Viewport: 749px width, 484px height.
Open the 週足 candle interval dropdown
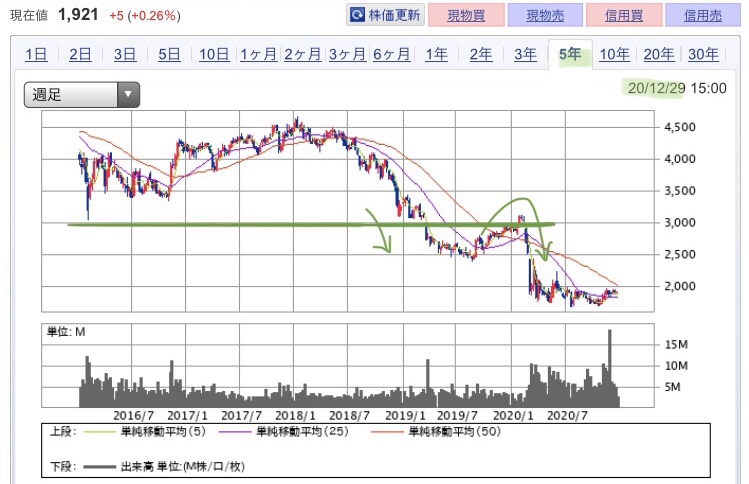[x=82, y=95]
